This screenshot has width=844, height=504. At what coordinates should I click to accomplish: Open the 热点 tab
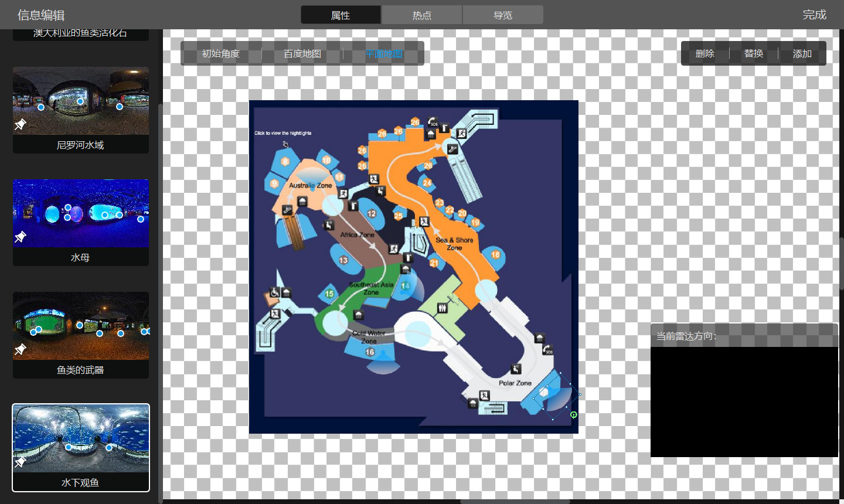pos(421,15)
